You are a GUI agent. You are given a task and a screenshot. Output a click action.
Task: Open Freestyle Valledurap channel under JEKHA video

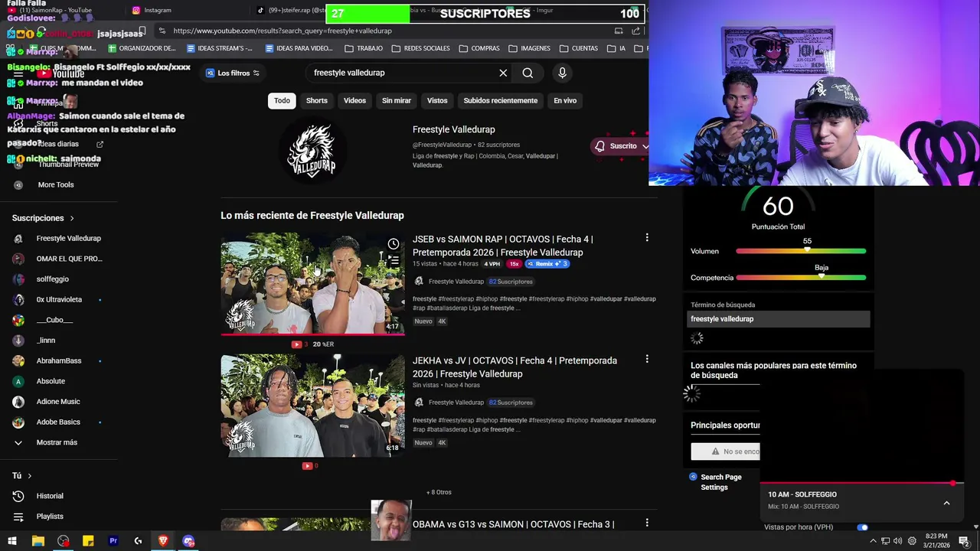456,403
